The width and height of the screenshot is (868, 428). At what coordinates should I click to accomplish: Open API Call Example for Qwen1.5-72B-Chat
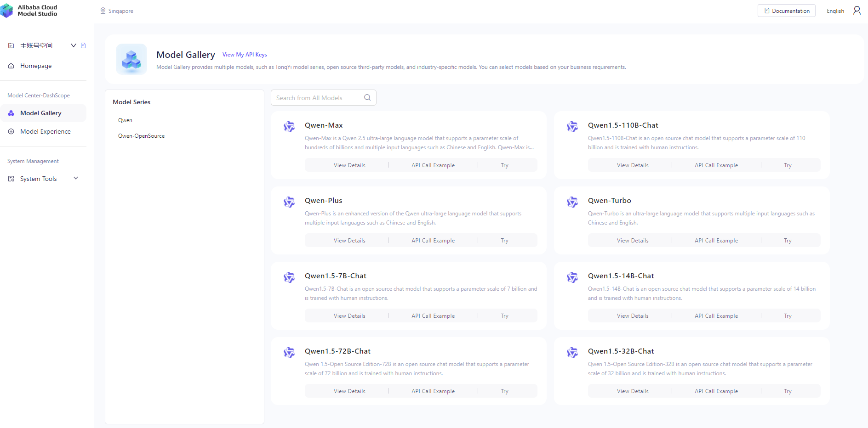coord(433,391)
